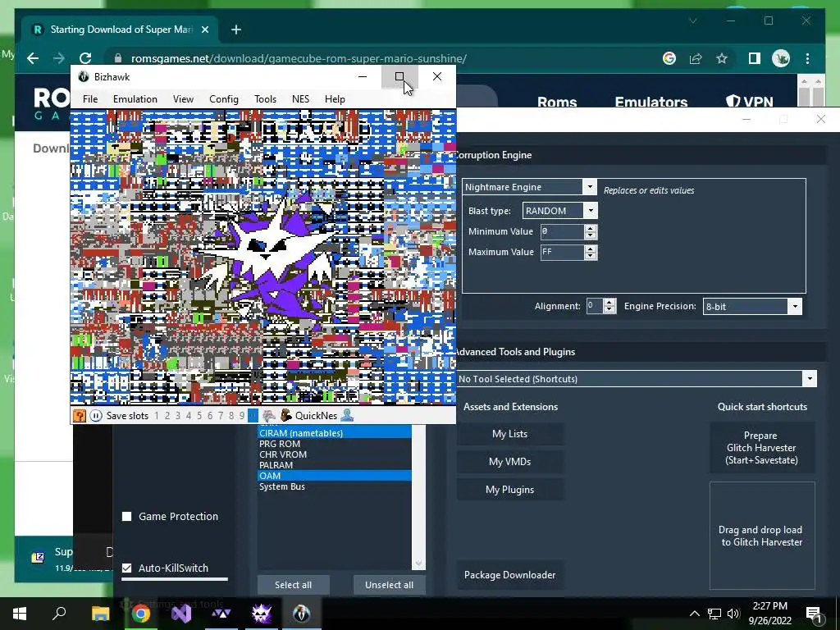Bookmark this page with star icon
The width and height of the screenshot is (840, 630).
coord(722,58)
